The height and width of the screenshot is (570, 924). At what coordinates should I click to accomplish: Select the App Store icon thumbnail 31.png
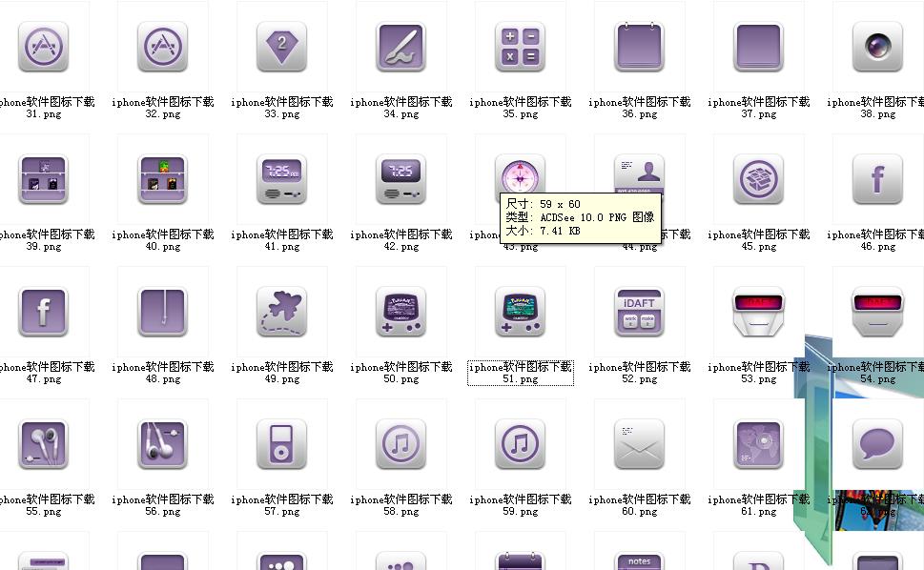(x=43, y=47)
